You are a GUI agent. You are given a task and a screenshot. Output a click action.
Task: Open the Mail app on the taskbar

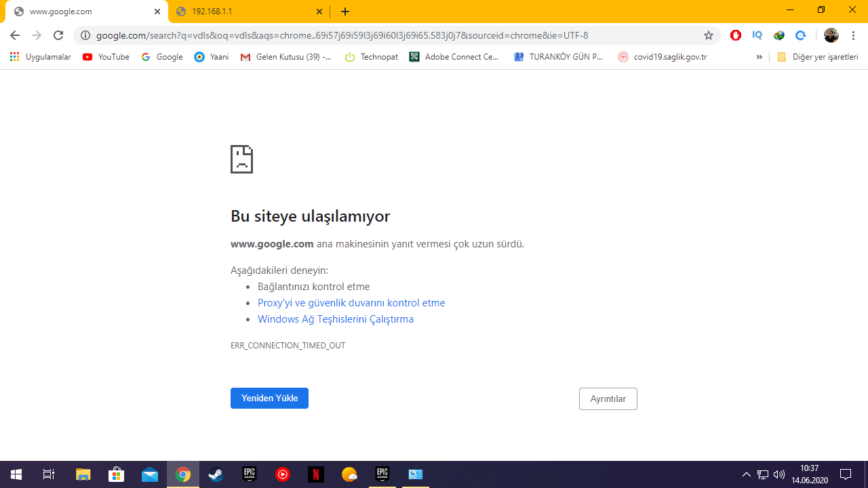coord(149,474)
